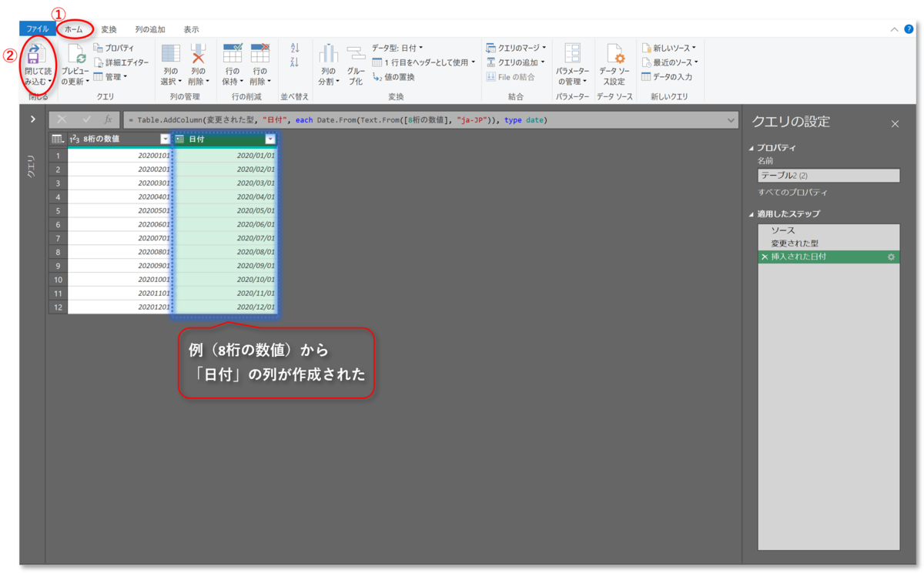
Task: Switch to the 列の追加 tab
Action: click(x=150, y=29)
